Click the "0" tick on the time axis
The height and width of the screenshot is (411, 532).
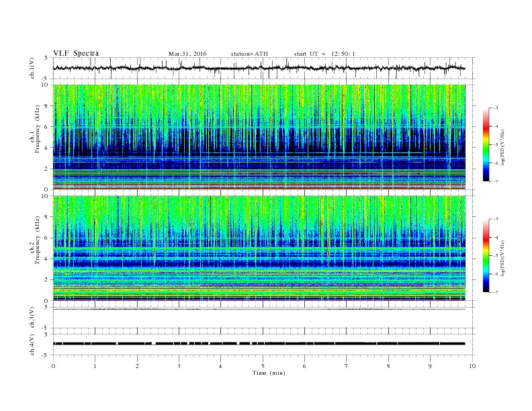pos(53,366)
